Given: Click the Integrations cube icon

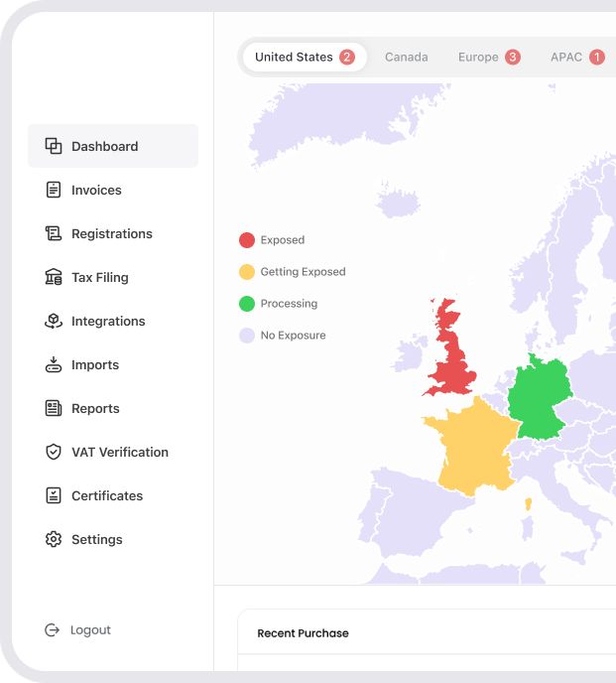Looking at the screenshot, I should coord(54,321).
